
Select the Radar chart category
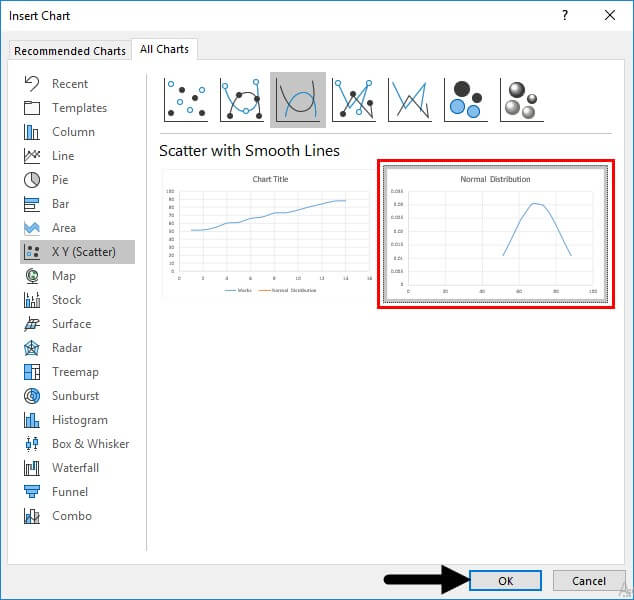pos(77,348)
